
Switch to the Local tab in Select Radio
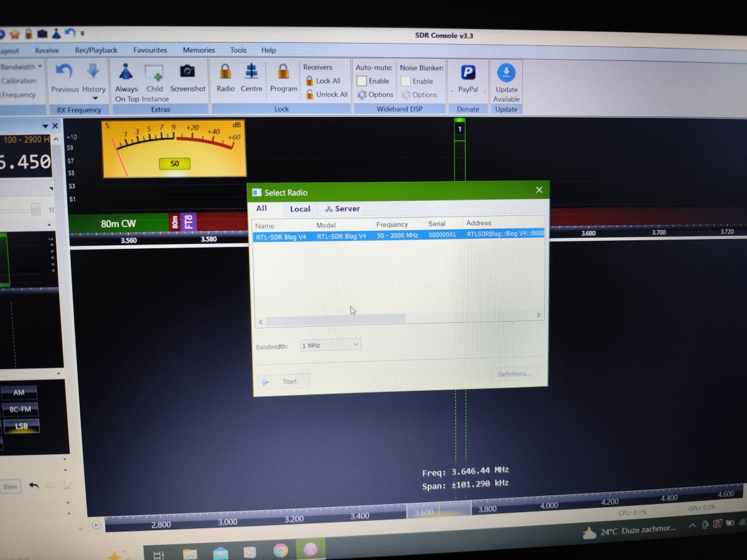[x=300, y=209]
